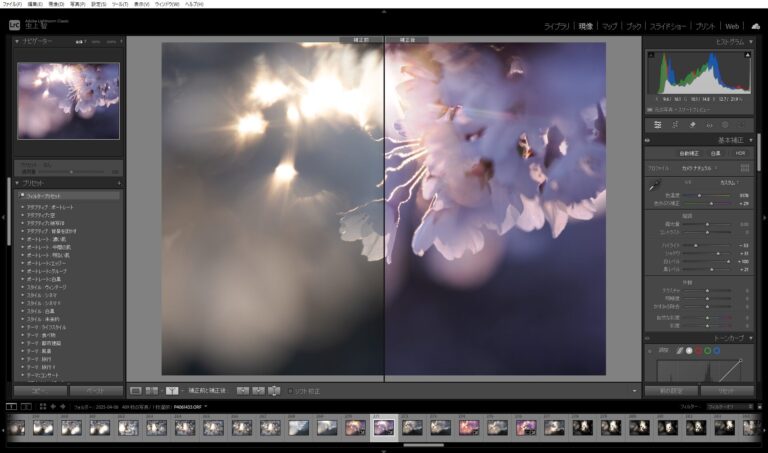Collapse the プリセット panel triangle
The width and height of the screenshot is (768, 453).
(16, 183)
